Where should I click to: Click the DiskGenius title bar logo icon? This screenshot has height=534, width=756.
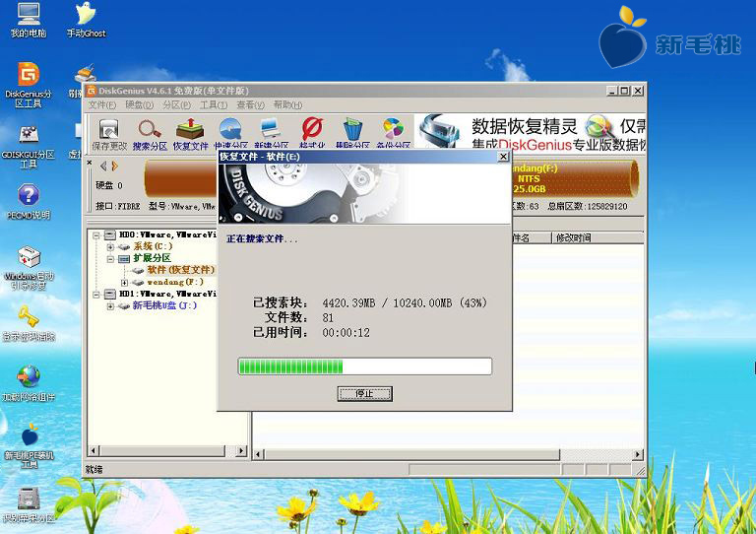pyautogui.click(x=92, y=91)
